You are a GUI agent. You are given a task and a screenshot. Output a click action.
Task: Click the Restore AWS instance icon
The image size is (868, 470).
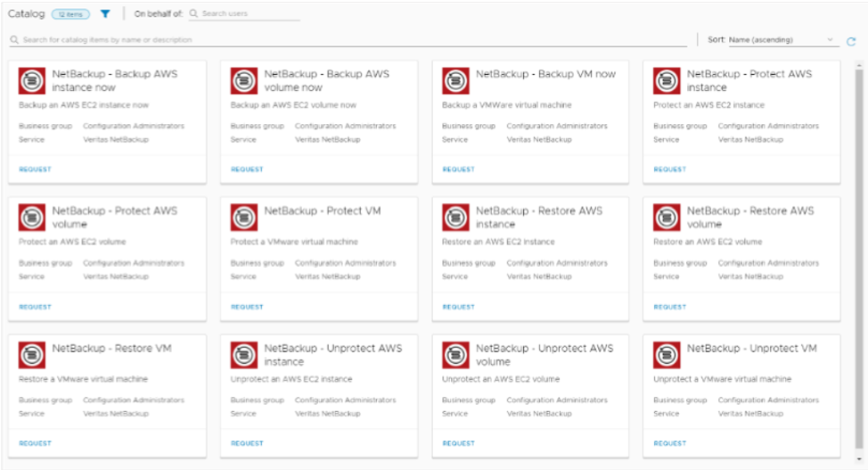(x=455, y=218)
